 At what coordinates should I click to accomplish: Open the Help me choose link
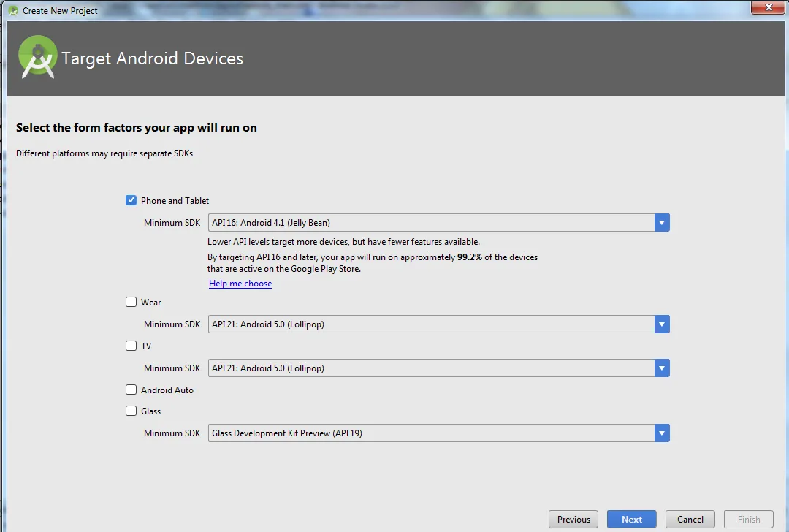click(x=240, y=284)
